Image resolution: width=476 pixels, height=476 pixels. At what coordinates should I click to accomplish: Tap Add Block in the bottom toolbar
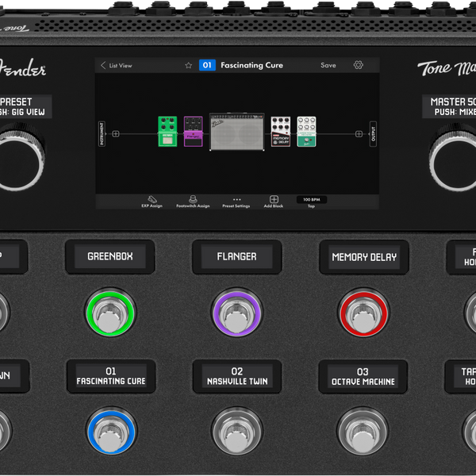coord(274,202)
